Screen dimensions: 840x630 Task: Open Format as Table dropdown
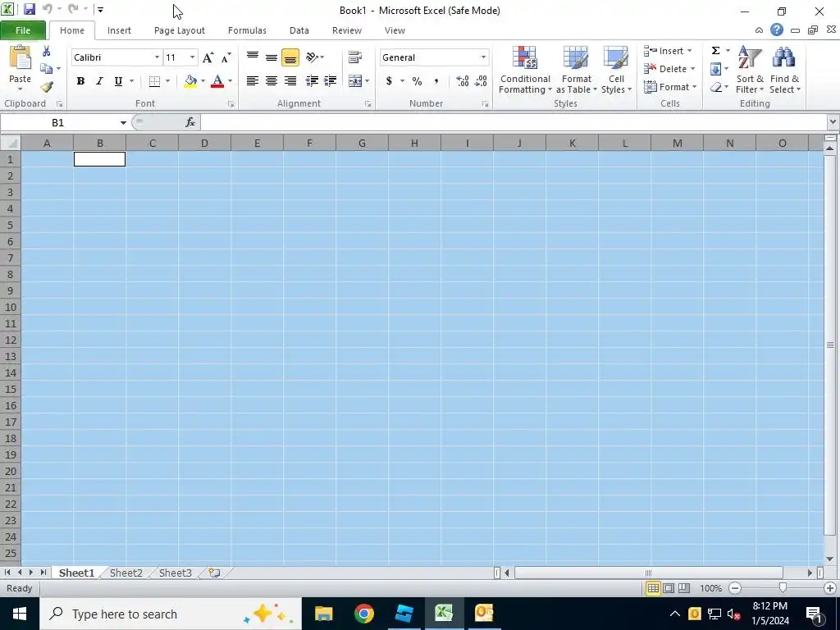pyautogui.click(x=577, y=71)
